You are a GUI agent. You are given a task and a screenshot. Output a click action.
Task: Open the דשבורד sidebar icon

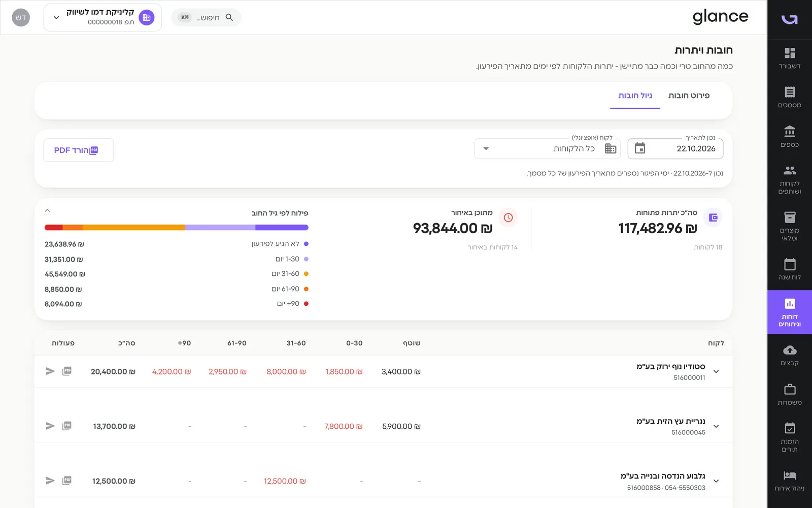[790, 58]
